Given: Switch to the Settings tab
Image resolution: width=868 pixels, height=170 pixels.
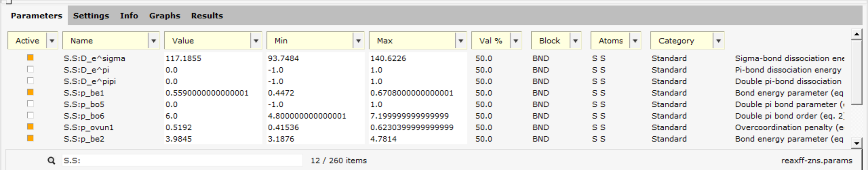Looking at the screenshot, I should [x=91, y=16].
